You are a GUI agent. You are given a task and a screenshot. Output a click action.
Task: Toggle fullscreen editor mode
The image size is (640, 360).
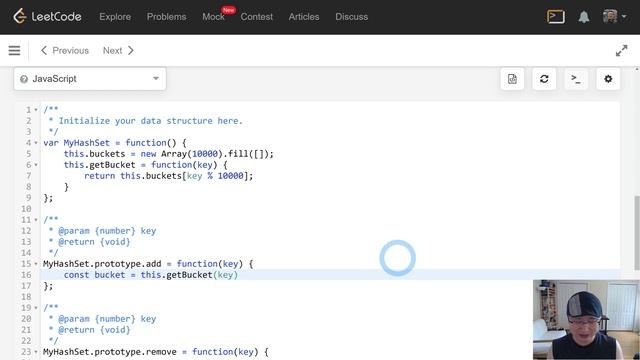click(621, 51)
